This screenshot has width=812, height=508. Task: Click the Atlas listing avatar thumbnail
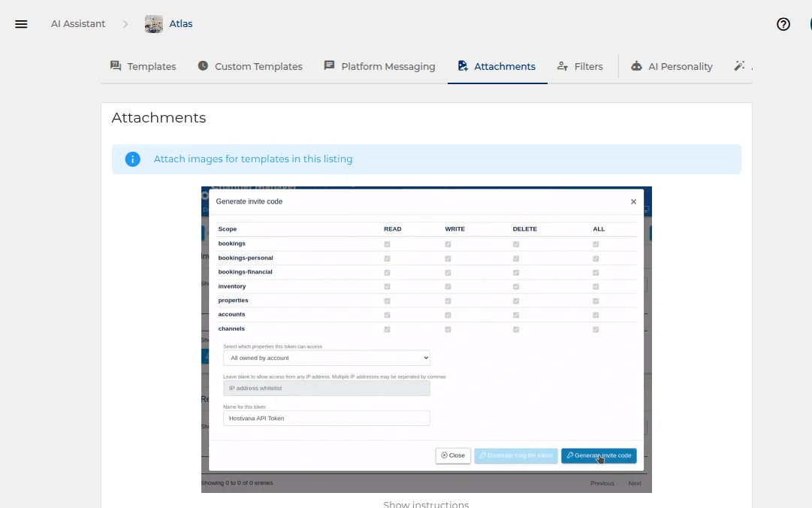pos(154,24)
